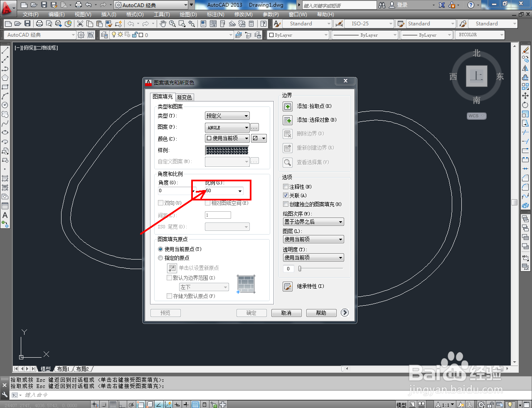Open the ISO-25 dimension style dropdown
The width and height of the screenshot is (532, 408).
[369, 24]
